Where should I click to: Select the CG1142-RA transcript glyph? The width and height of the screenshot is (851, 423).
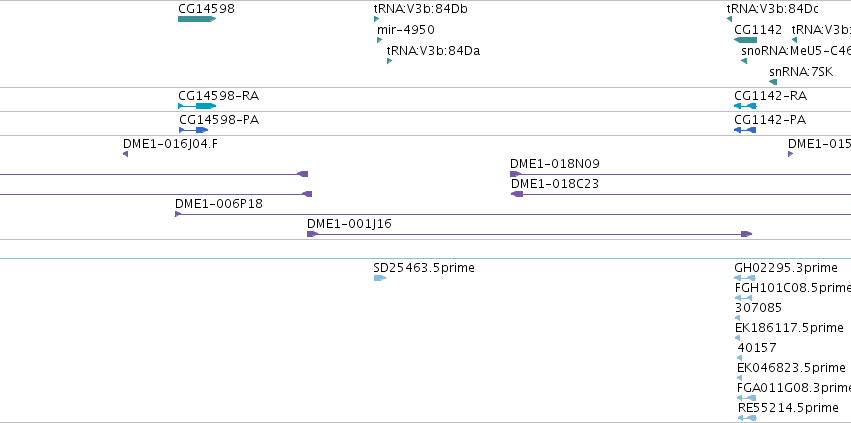[x=745, y=106]
